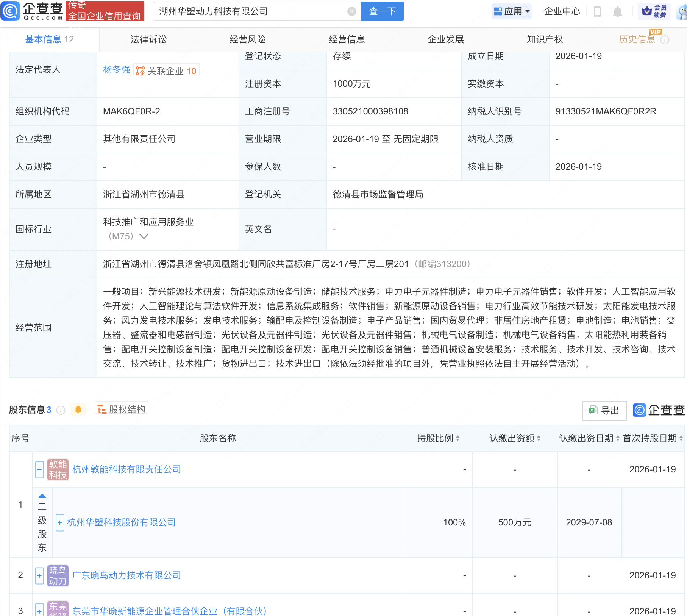Expand the M75 industry code chevron
Image resolution: width=687 pixels, height=616 pixels.
tap(144, 236)
